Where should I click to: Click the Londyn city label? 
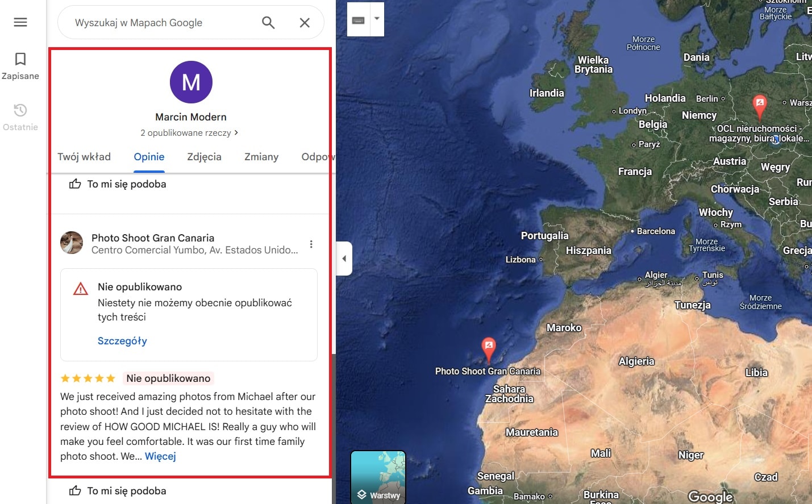632,111
